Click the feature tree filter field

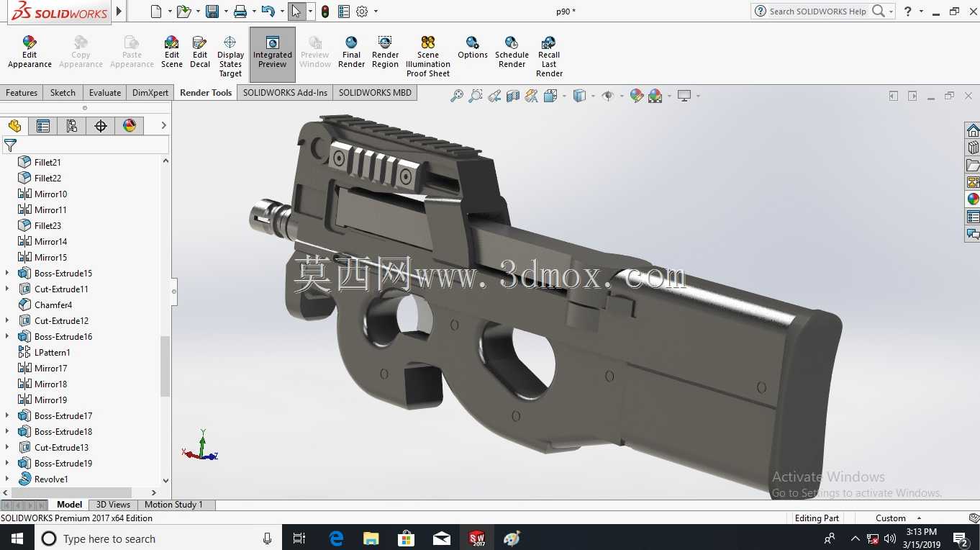pyautogui.click(x=85, y=145)
